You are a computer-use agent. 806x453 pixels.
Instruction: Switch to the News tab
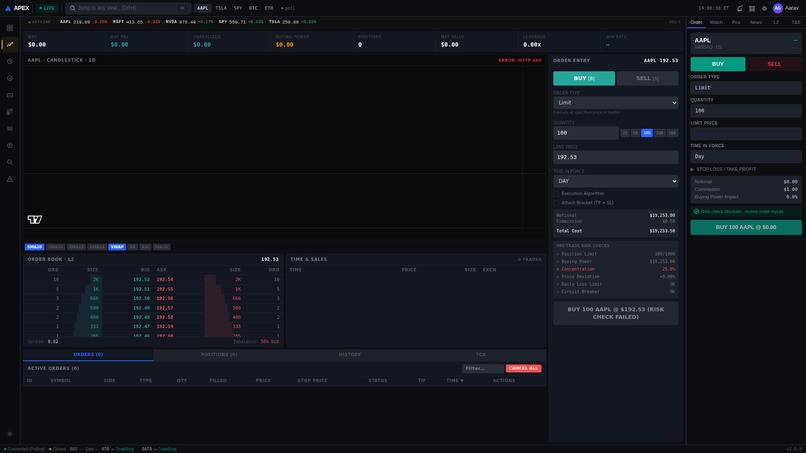tap(756, 23)
